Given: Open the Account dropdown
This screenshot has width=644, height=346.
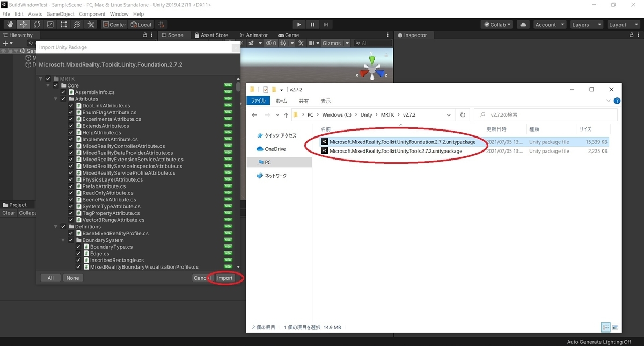Looking at the screenshot, I should 550,25.
